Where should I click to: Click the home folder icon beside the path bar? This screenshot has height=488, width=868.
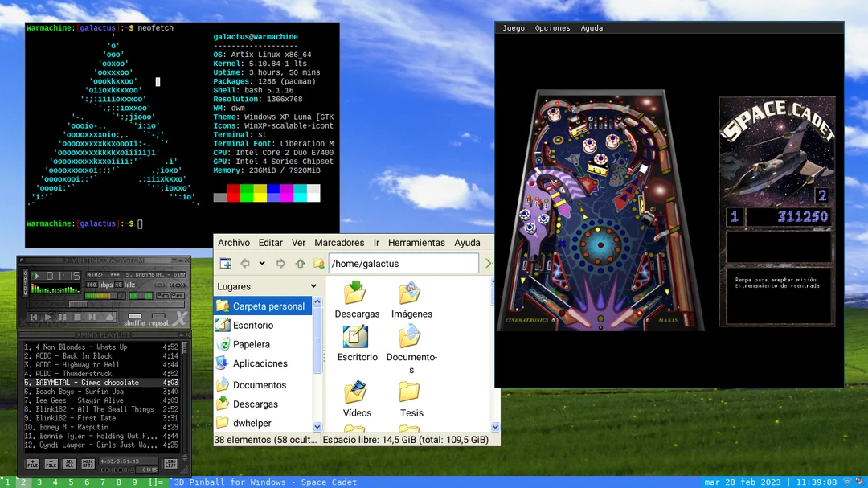coord(319,263)
